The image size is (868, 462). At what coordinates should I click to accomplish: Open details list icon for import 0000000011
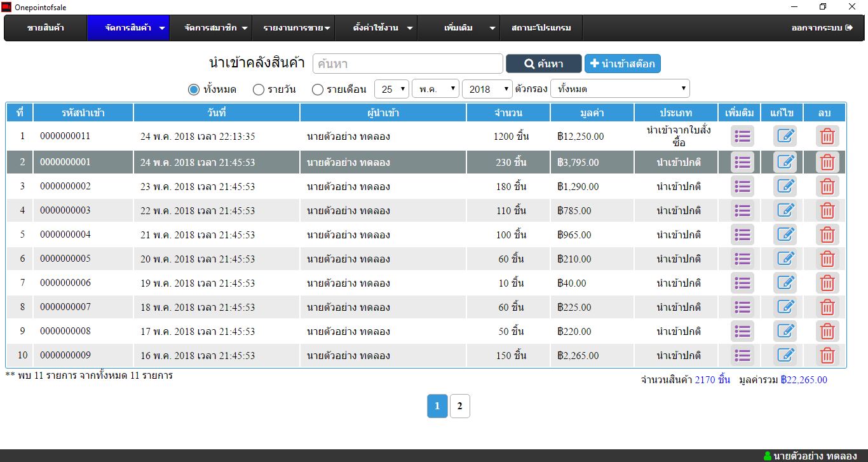[x=742, y=136]
